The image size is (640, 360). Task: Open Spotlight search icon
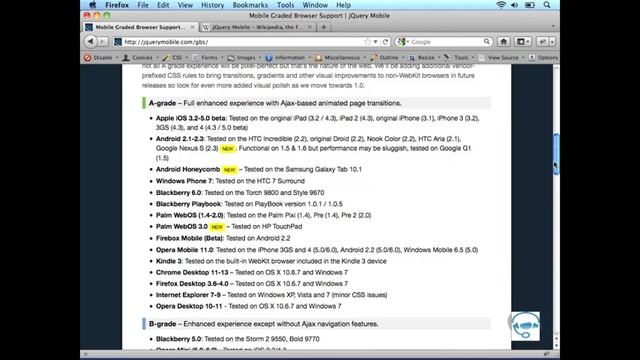(x=547, y=5)
